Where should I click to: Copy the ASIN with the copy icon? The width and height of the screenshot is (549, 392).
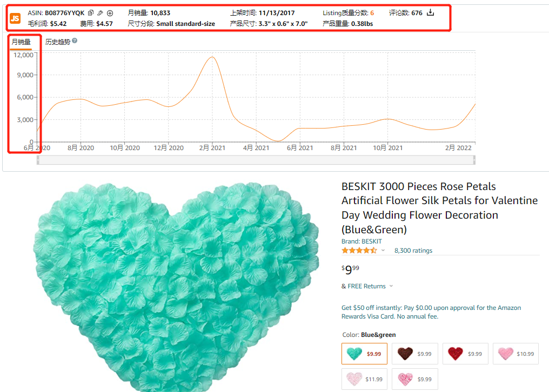point(91,13)
